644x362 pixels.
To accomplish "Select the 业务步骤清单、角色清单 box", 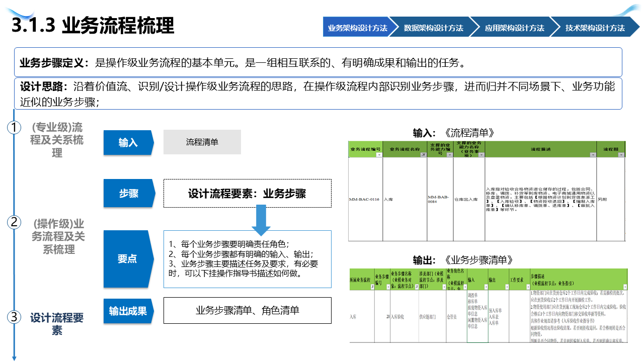I will click(248, 310).
